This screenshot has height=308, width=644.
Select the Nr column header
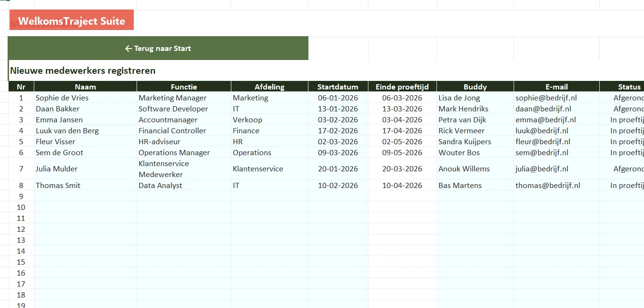[21, 87]
